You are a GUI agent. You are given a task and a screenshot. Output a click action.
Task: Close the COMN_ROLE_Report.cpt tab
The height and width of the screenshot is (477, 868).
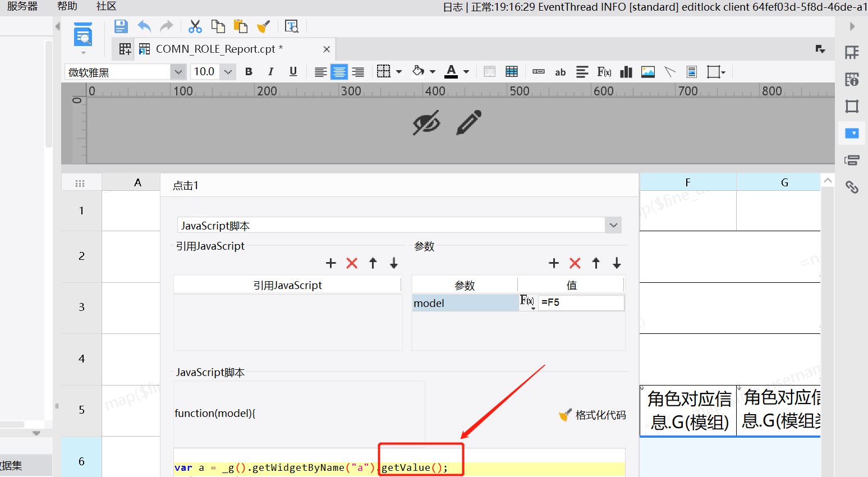327,49
